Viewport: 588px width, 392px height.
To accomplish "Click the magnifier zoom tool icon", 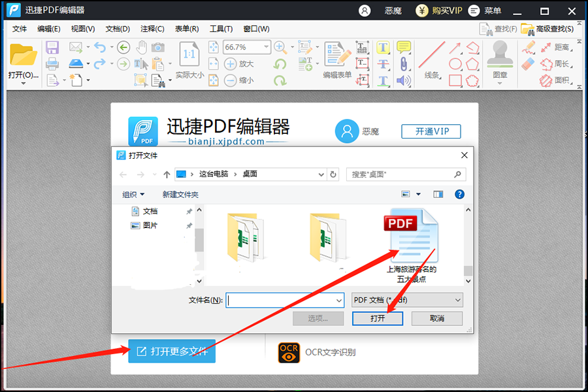I will 280,47.
